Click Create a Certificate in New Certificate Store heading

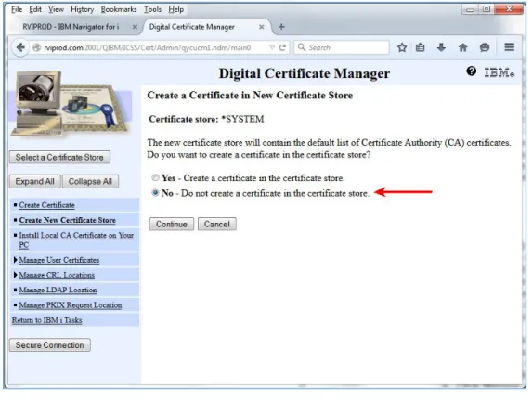[250, 95]
